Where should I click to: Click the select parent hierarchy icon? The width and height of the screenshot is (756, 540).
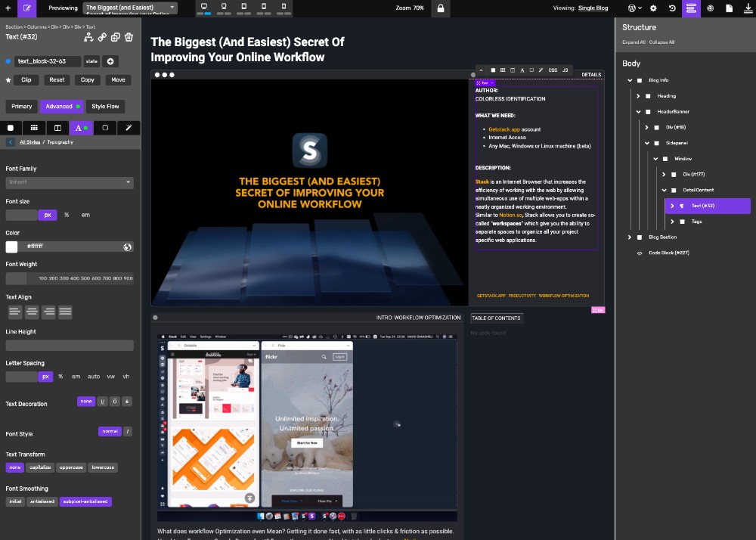(88, 37)
